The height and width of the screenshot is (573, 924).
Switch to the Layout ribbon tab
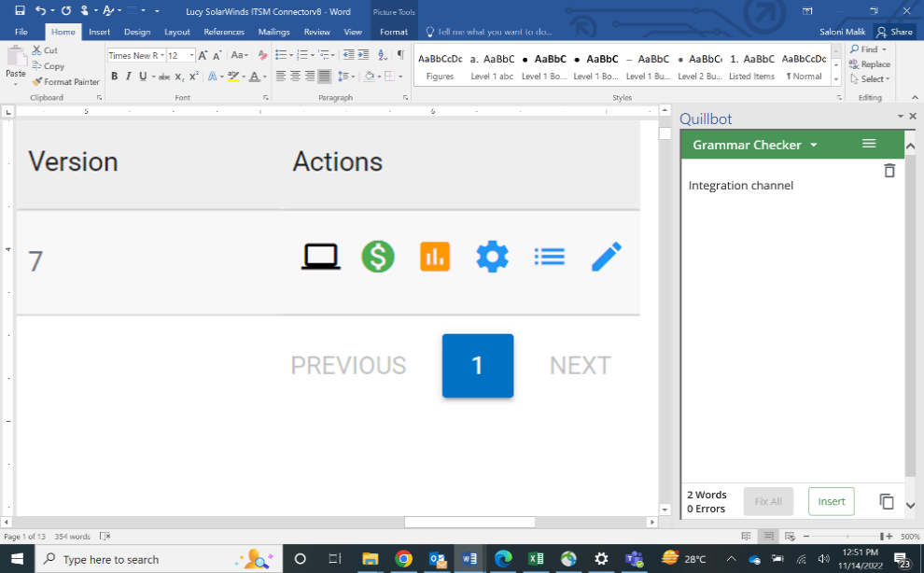click(x=176, y=32)
